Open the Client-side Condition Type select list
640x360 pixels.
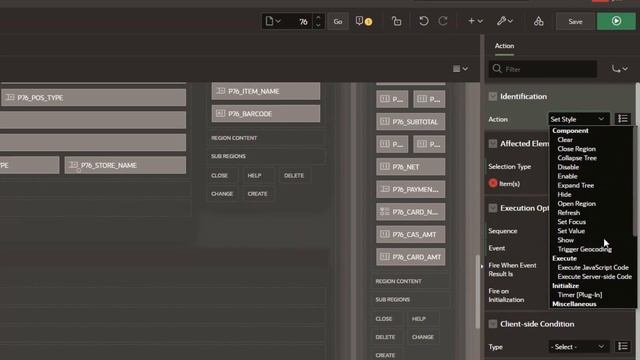coord(578,347)
